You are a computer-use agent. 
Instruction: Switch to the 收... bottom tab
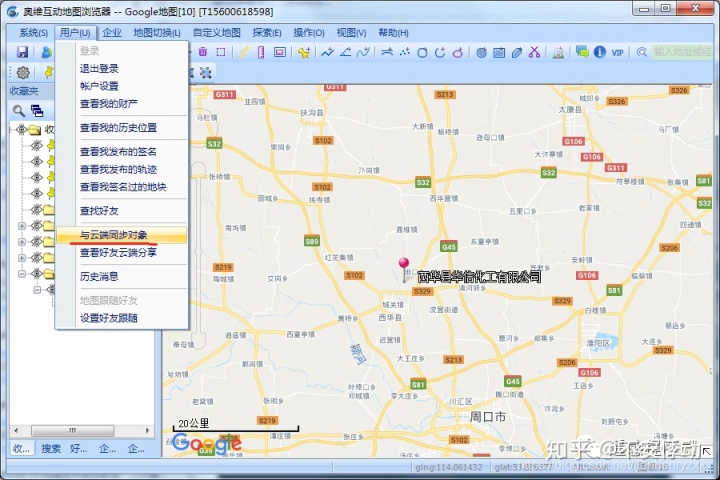click(21, 448)
